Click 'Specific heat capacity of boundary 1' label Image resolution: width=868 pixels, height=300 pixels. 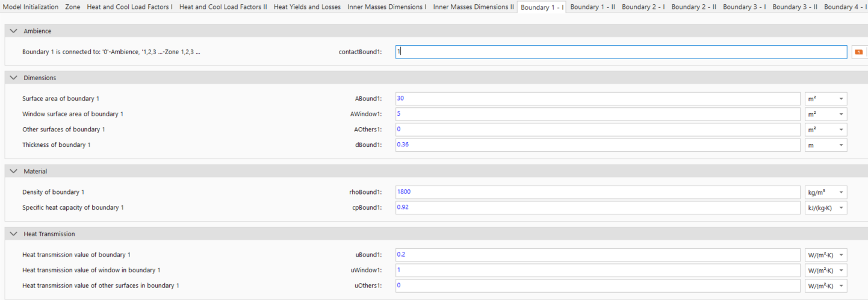73,208
